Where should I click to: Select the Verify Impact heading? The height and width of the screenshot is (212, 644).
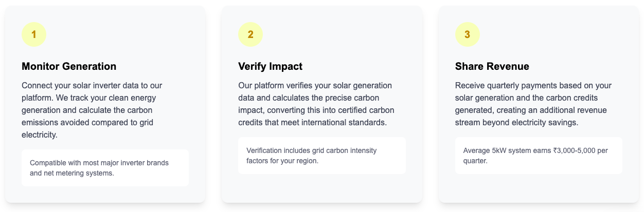point(270,66)
